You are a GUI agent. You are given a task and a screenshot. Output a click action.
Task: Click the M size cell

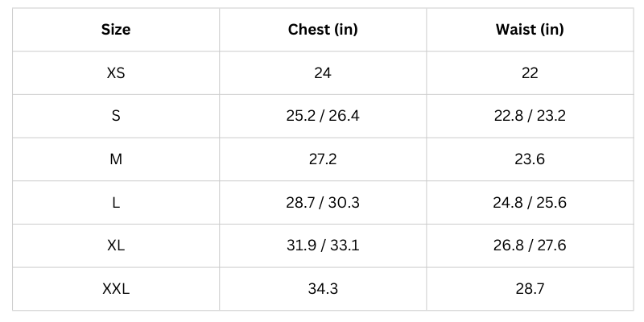click(x=116, y=159)
